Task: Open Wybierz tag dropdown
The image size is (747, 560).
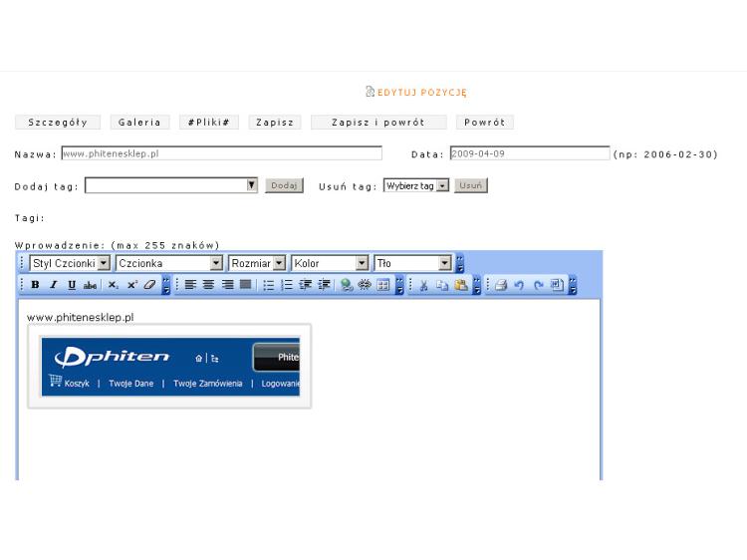Action: pyautogui.click(x=416, y=185)
